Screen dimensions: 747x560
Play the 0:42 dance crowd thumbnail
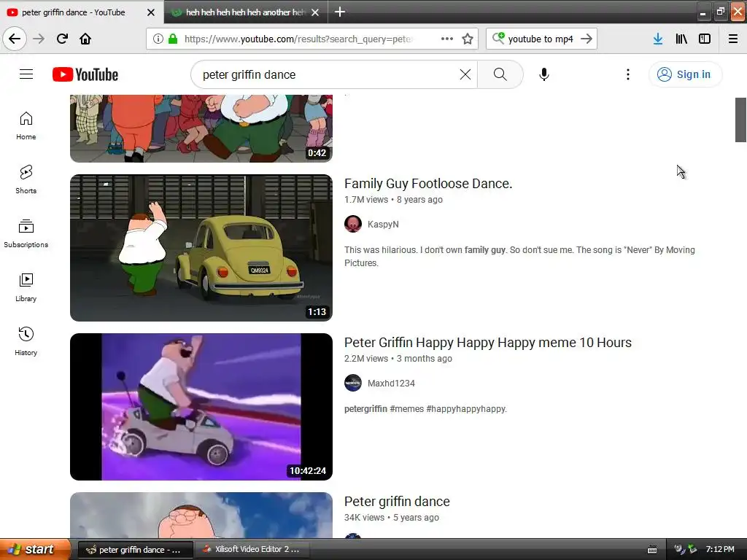pyautogui.click(x=201, y=128)
